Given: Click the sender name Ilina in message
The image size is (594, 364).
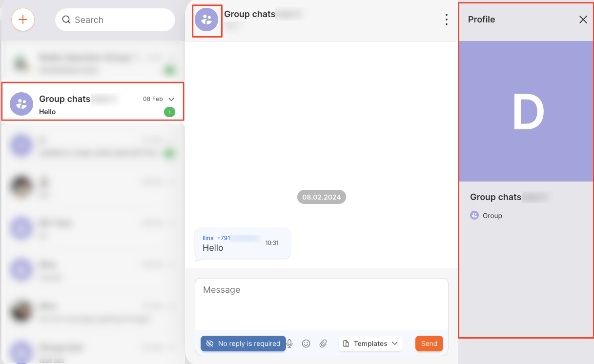Looking at the screenshot, I should (x=208, y=238).
